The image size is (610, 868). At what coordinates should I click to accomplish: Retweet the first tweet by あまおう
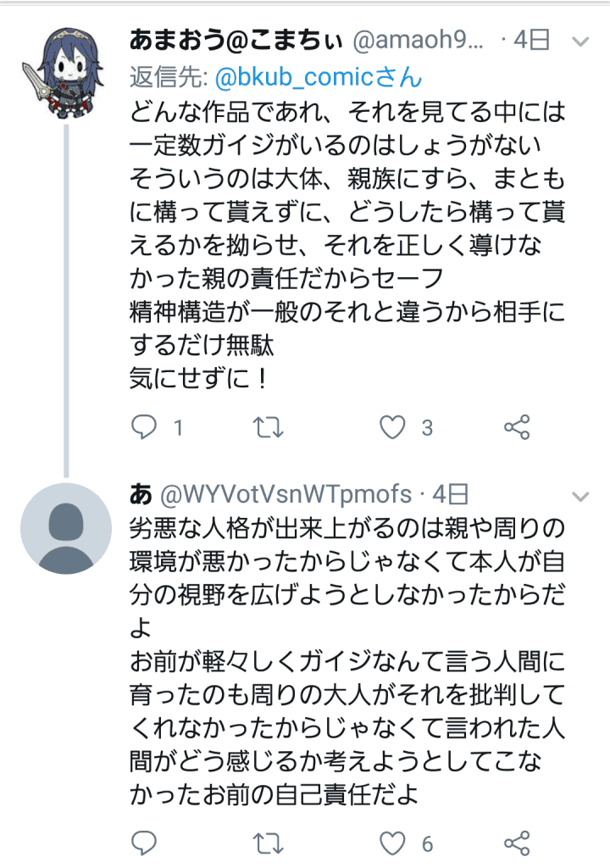269,428
